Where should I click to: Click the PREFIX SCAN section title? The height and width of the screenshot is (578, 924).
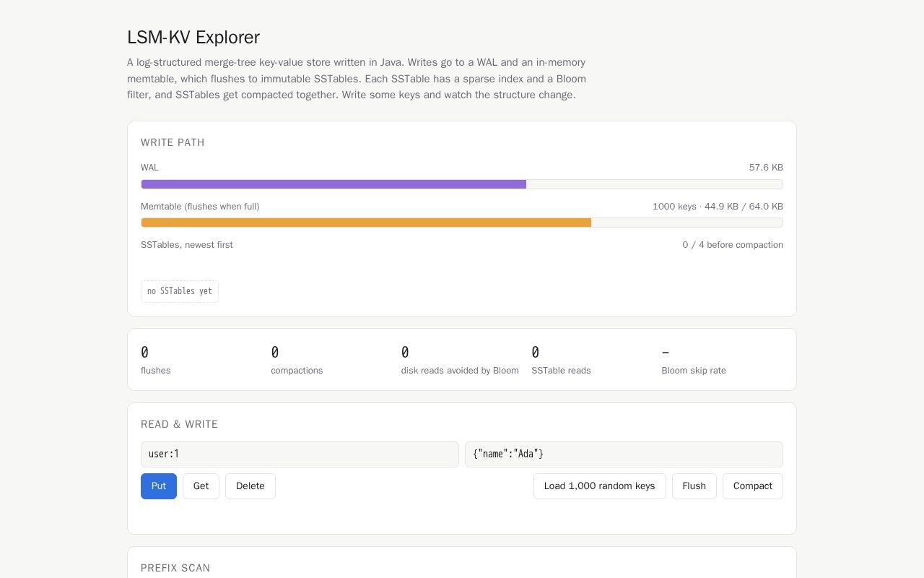point(175,568)
